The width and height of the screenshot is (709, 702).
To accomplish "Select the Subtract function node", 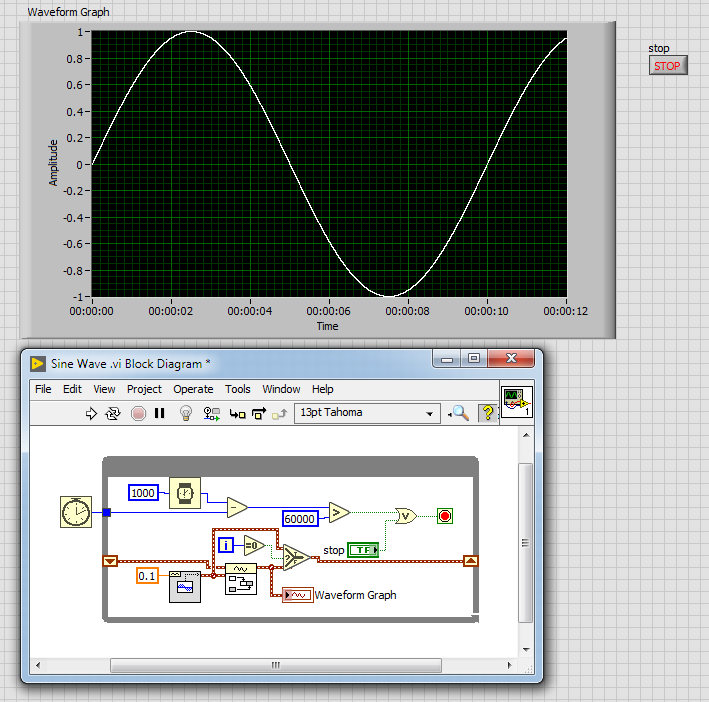I will tap(237, 507).
